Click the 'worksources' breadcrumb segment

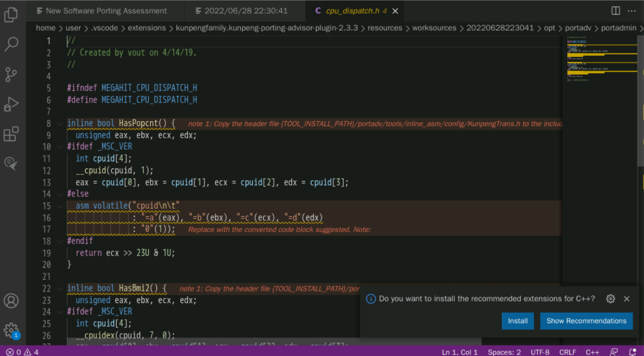[434, 28]
